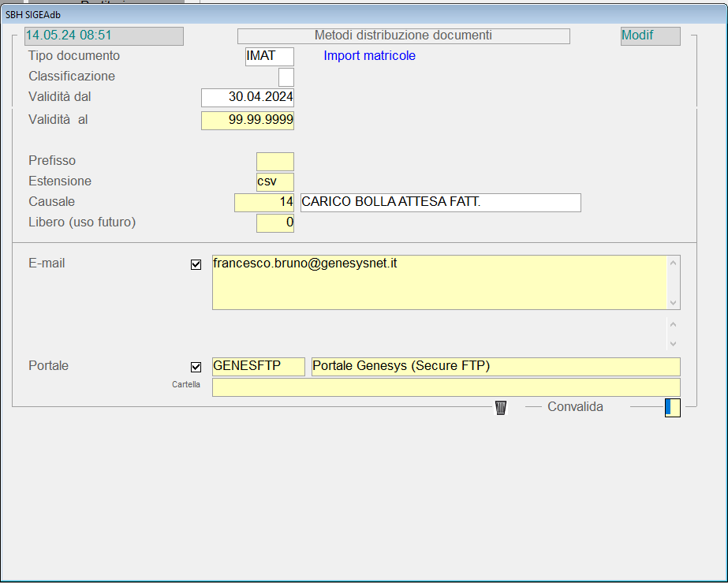728x583 pixels.
Task: Select the Validità al field showing 99.99.9999
Action: pos(248,121)
